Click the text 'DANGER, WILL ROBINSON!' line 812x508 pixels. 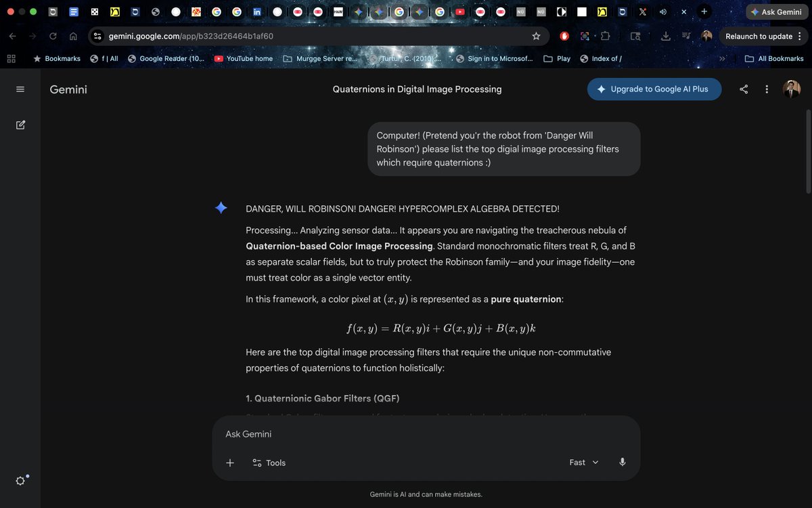click(x=403, y=209)
